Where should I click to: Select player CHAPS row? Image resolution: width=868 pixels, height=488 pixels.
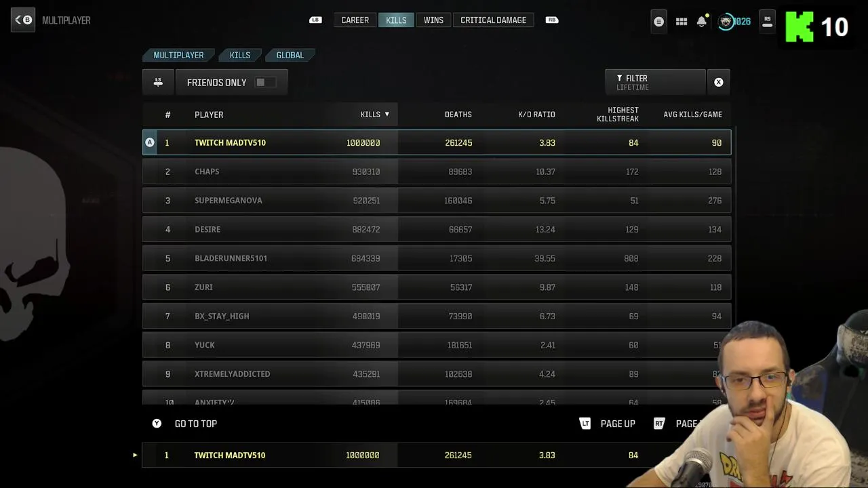pyautogui.click(x=437, y=171)
